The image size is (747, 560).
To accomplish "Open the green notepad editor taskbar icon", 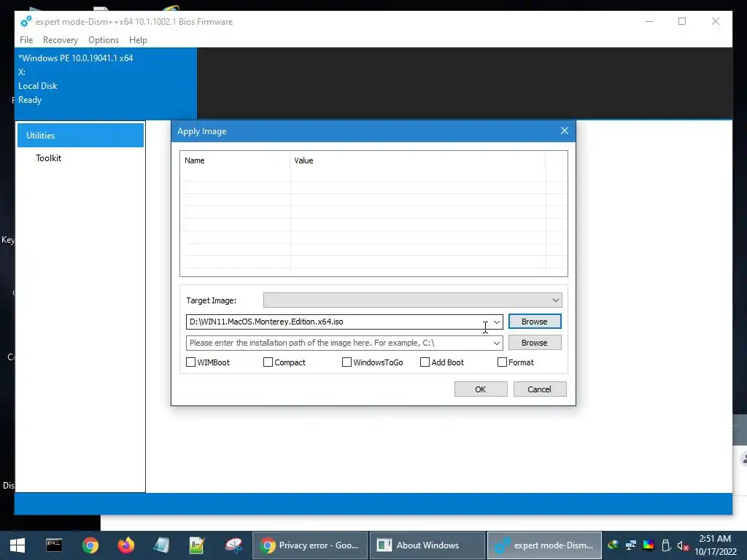I will pyautogui.click(x=197, y=545).
